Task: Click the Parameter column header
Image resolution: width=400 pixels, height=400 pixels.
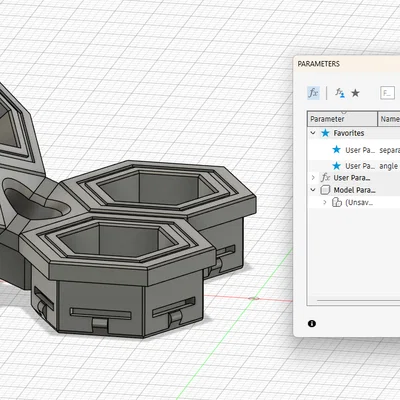Action: coord(342,119)
